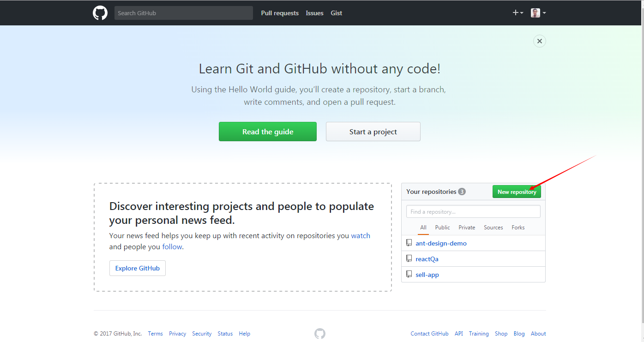Click the repository count badge 3

(462, 192)
